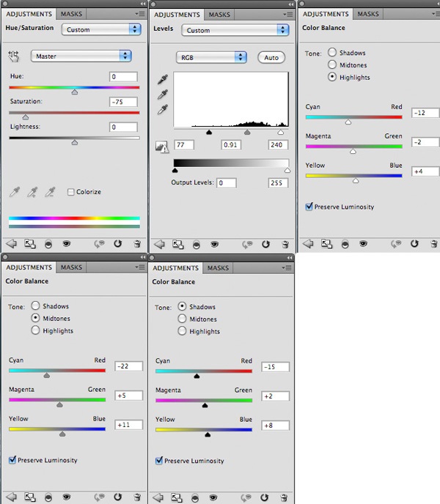Pick the Hue/Saturation subtract-from-sample eyedropper
The image size is (440, 504).
coord(50,192)
